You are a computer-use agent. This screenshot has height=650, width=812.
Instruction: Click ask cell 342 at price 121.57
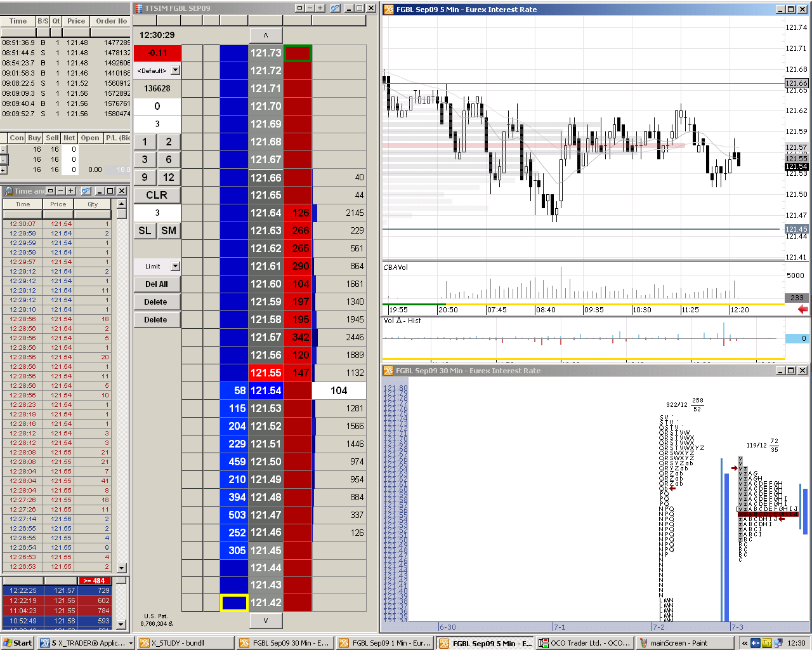point(298,337)
